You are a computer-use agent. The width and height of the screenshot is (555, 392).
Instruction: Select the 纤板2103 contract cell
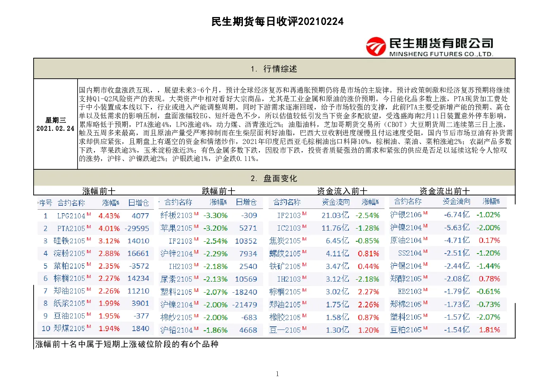[x=180, y=215]
